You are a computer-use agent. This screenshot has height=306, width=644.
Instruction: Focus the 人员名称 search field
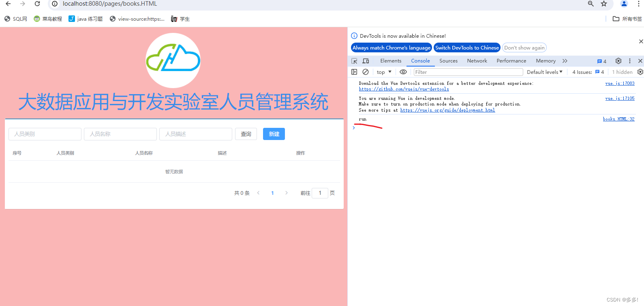pos(120,134)
